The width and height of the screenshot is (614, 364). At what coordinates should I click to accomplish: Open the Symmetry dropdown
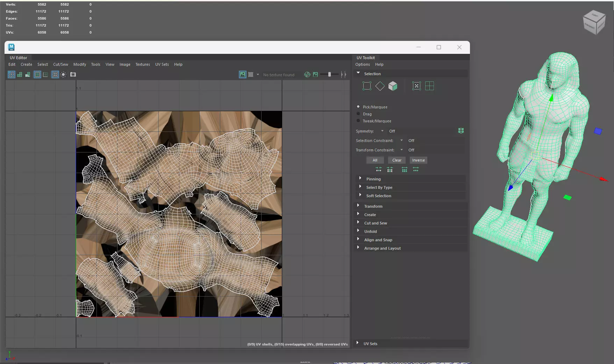(382, 131)
